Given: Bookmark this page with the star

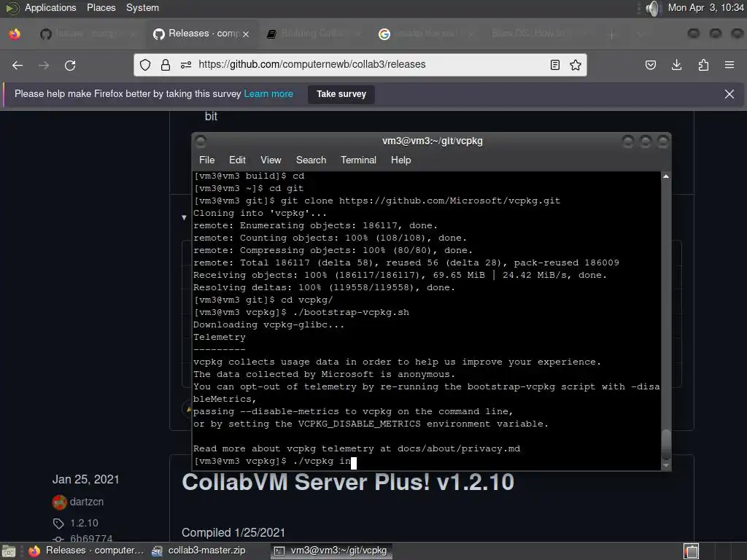Looking at the screenshot, I should click(576, 65).
